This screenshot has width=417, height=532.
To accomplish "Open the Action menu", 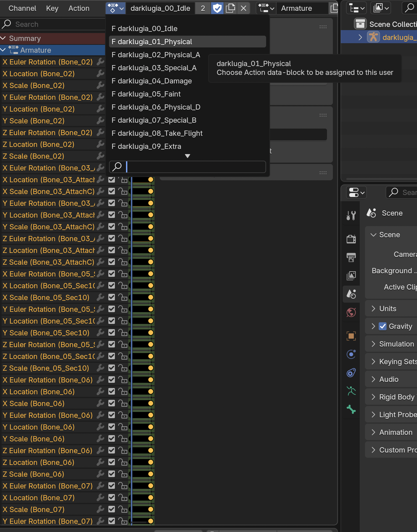I will 79,8.
